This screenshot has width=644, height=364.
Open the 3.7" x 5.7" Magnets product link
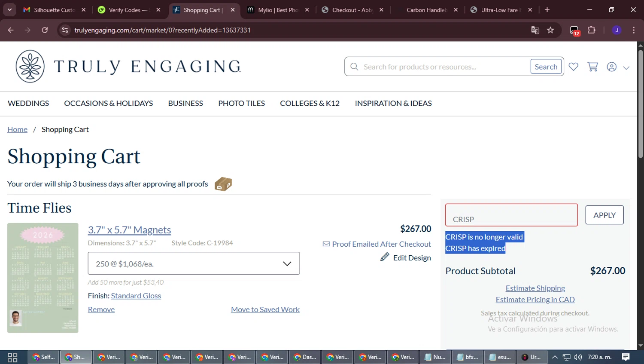click(x=129, y=230)
